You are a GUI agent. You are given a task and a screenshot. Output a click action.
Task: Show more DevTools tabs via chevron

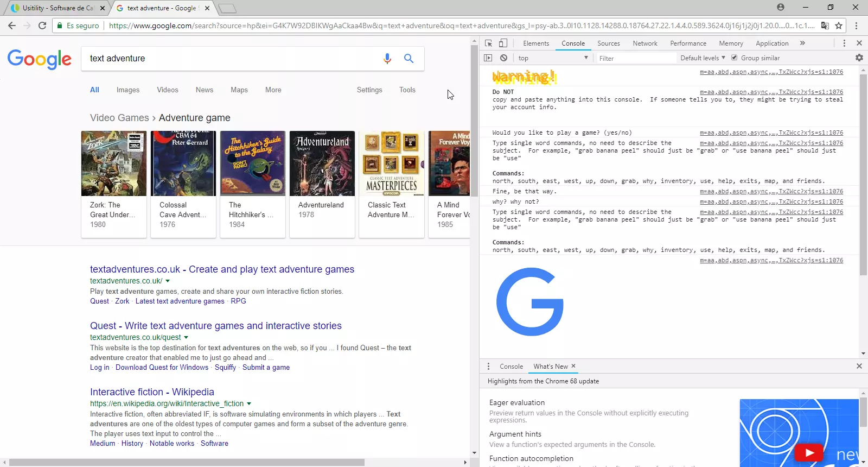point(802,43)
